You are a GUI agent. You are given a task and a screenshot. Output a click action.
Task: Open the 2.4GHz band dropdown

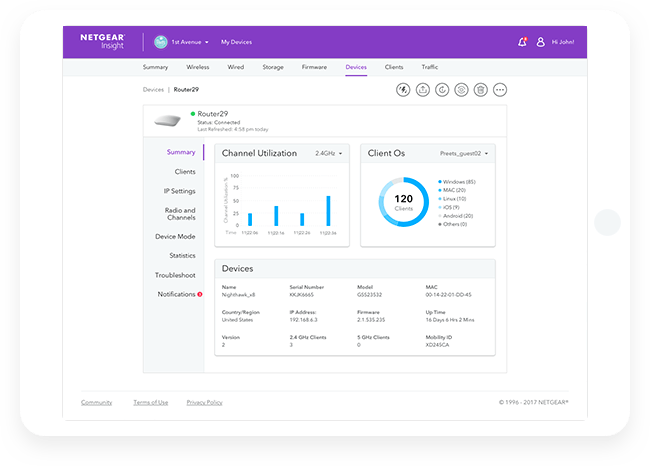[x=329, y=153]
